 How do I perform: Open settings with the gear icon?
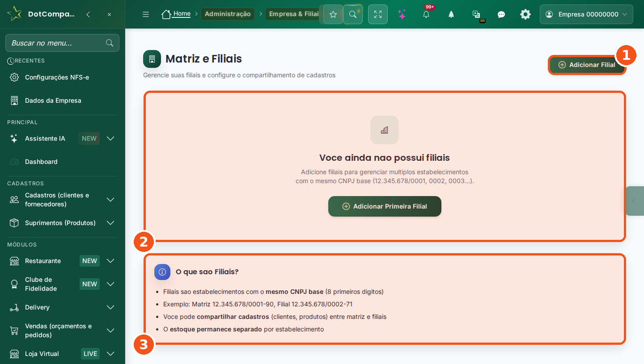[525, 14]
